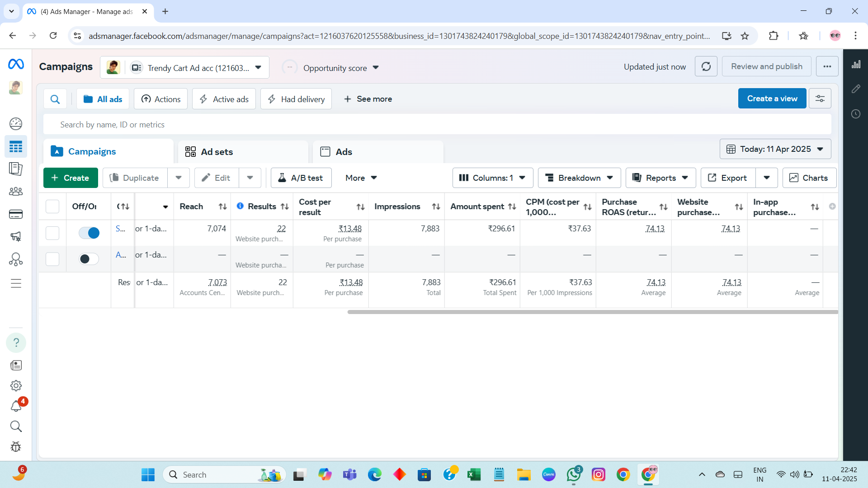Switch to the Ads tab
This screenshot has height=488, width=868.
tap(344, 152)
